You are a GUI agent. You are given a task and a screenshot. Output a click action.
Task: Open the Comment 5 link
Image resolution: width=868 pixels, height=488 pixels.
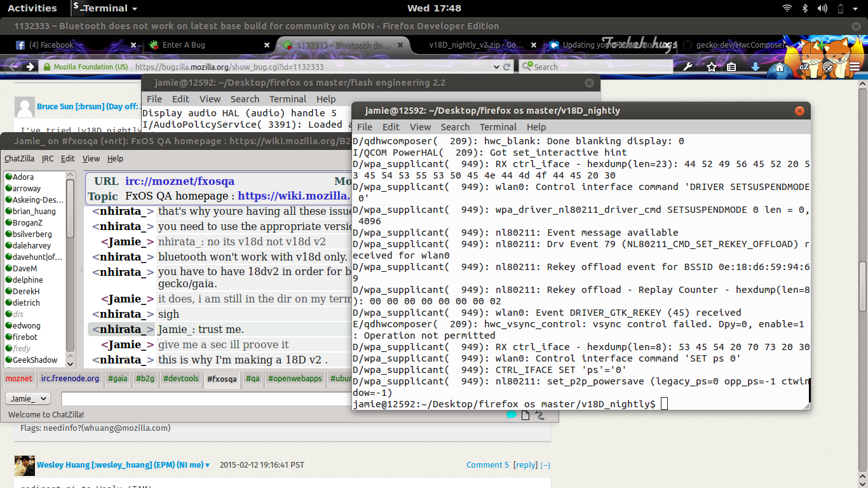(x=487, y=465)
